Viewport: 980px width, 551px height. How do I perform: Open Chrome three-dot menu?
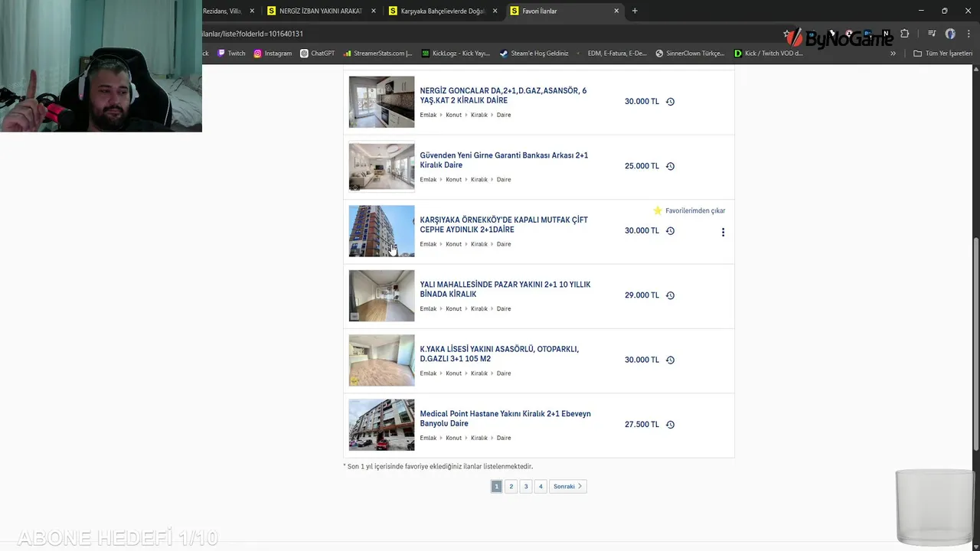pyautogui.click(x=968, y=34)
